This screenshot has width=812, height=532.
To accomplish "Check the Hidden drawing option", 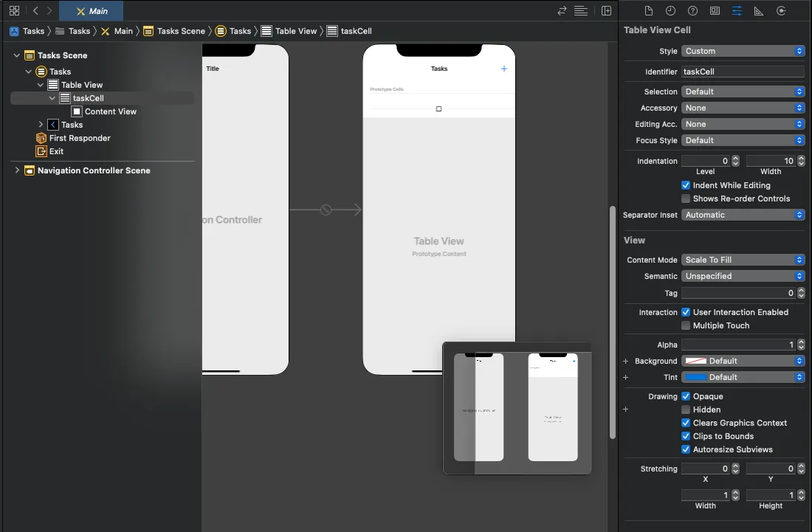I will [686, 410].
